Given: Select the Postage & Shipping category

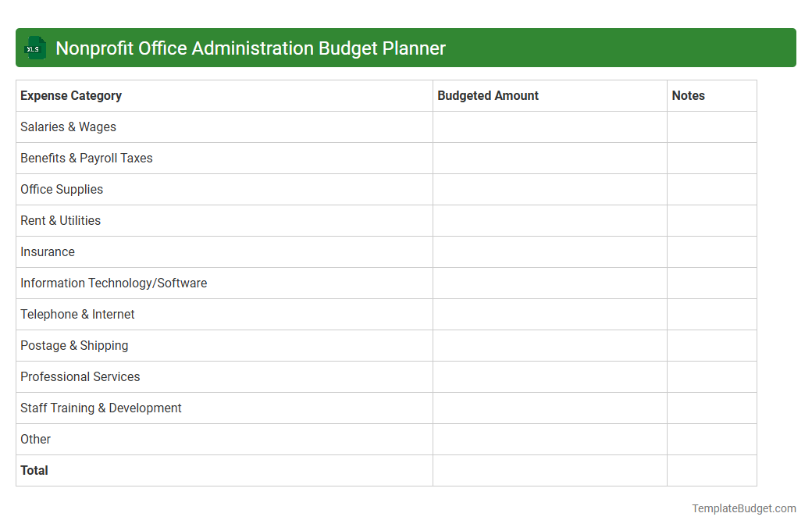Looking at the screenshot, I should click(74, 345).
